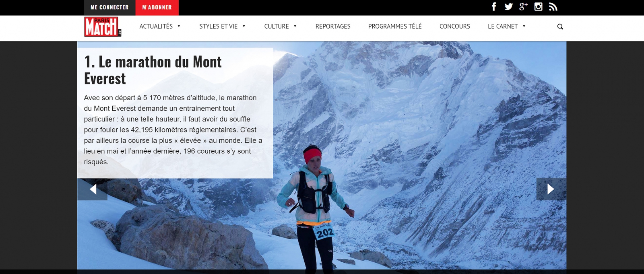Click the Le marathon du Mont Everest heading
Viewport: 644px width, 274px height.
(x=153, y=70)
